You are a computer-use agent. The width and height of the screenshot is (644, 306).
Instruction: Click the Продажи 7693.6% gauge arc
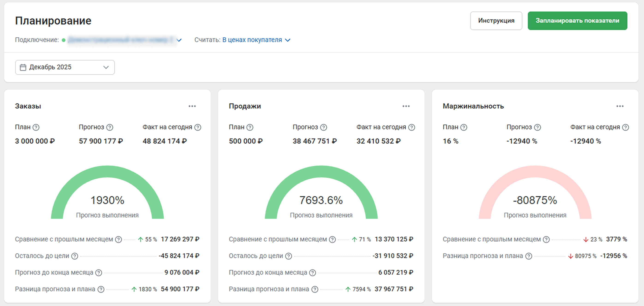pyautogui.click(x=321, y=171)
